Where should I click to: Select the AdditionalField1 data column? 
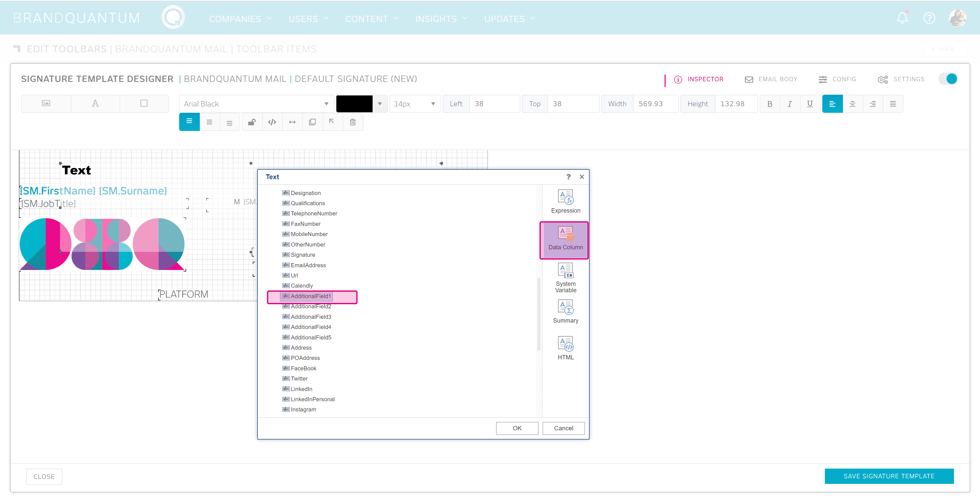pyautogui.click(x=307, y=296)
